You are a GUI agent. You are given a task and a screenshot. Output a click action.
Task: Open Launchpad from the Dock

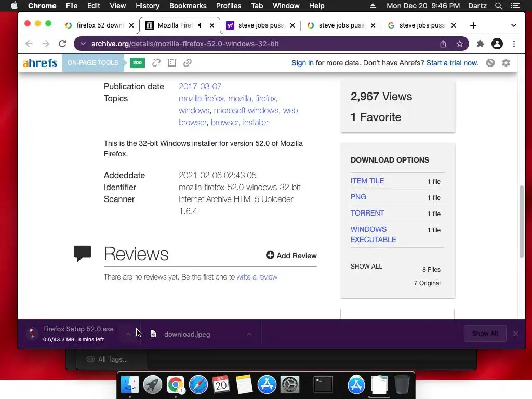152,385
